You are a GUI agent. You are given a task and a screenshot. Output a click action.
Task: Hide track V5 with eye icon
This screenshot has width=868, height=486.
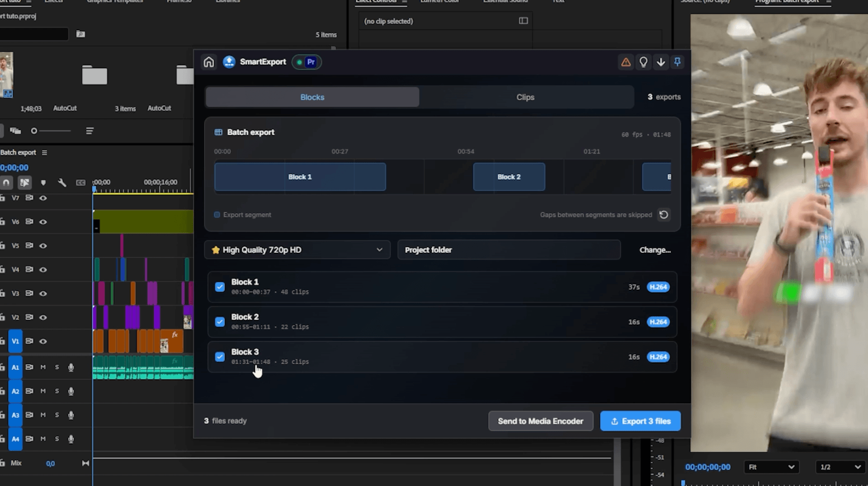pyautogui.click(x=43, y=245)
